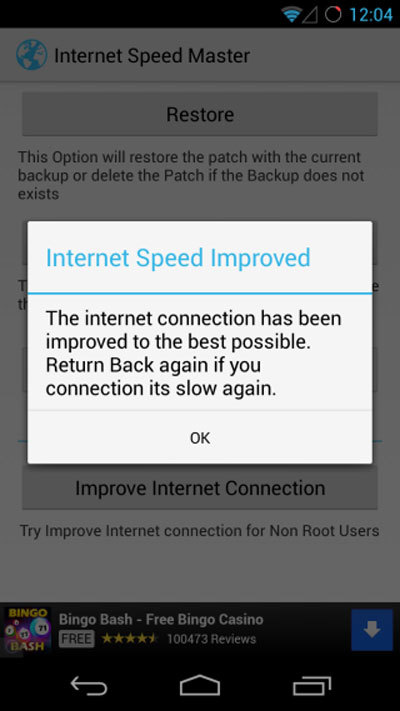Tap the Improve Internet Connection button

[200, 488]
